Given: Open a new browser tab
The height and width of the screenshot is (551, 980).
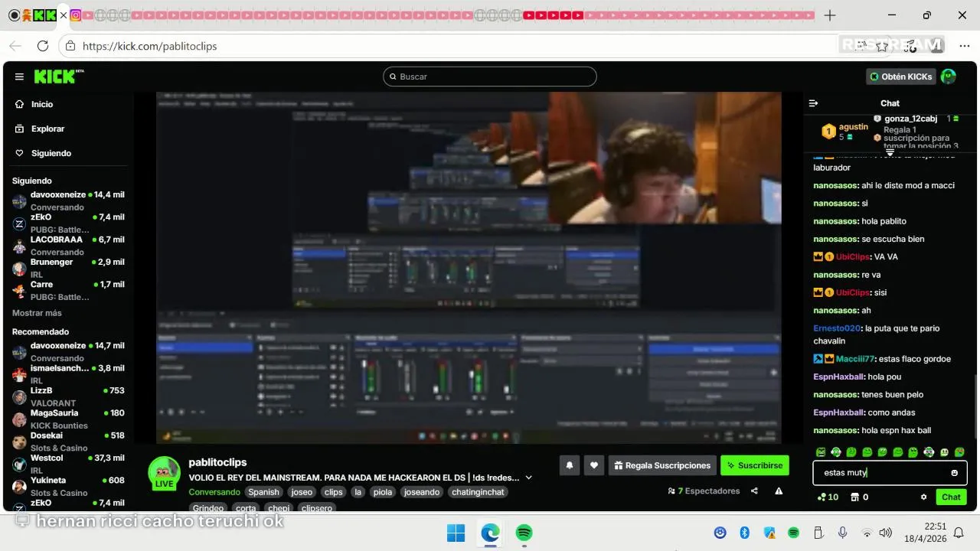Looking at the screenshot, I should pyautogui.click(x=830, y=15).
